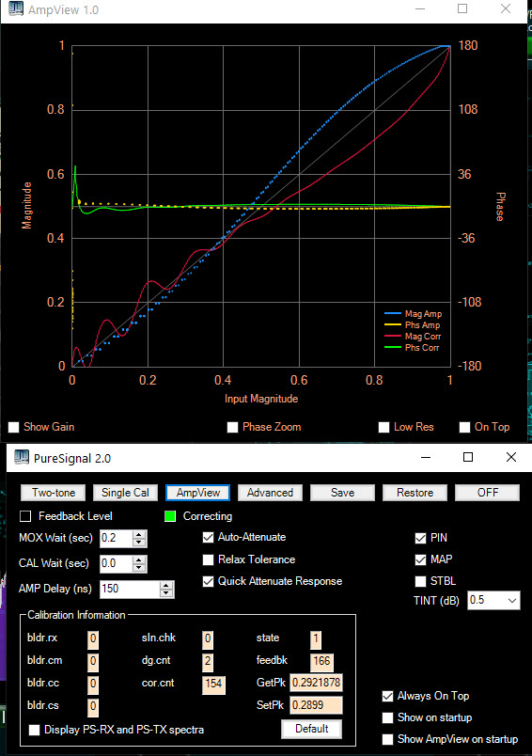The width and height of the screenshot is (532, 756).
Task: Toggle the Phase Zoom checkbox
Action: point(233,427)
